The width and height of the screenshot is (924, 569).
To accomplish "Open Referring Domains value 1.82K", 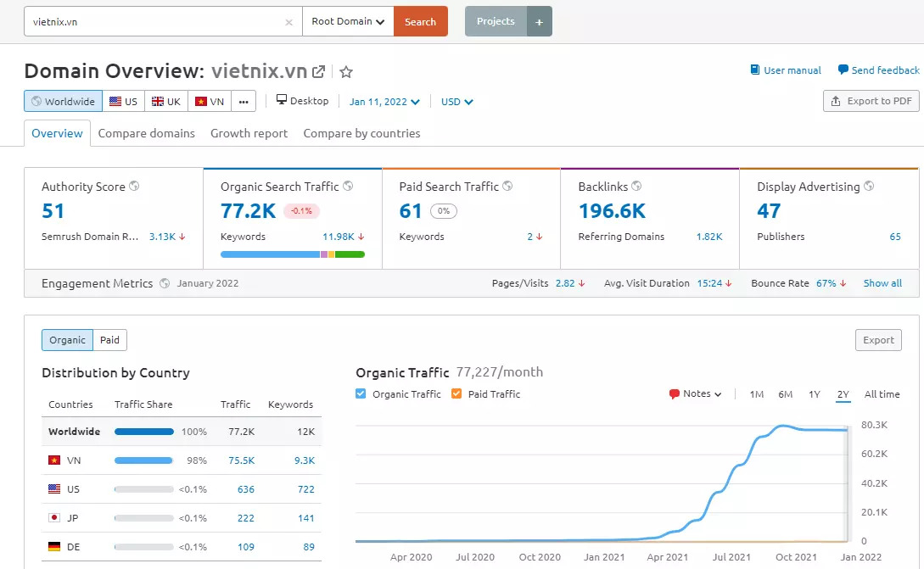I will [x=709, y=237].
